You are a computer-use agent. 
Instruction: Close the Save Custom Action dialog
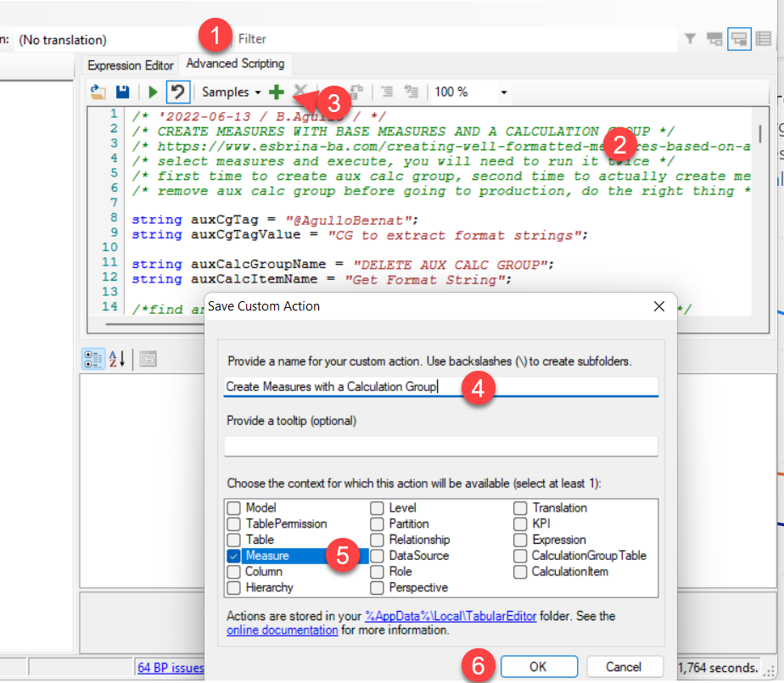(x=658, y=305)
